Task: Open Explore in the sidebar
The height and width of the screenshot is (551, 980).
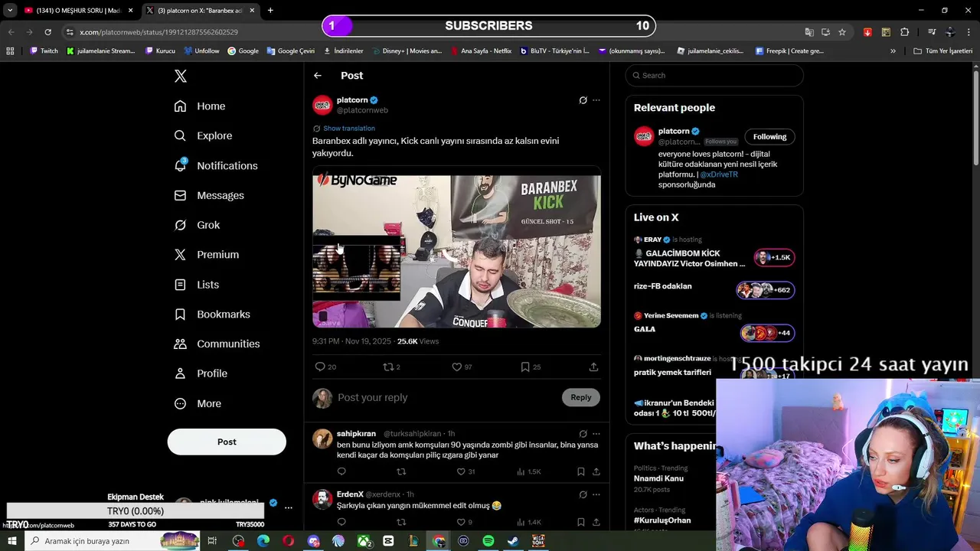Action: pyautogui.click(x=203, y=135)
